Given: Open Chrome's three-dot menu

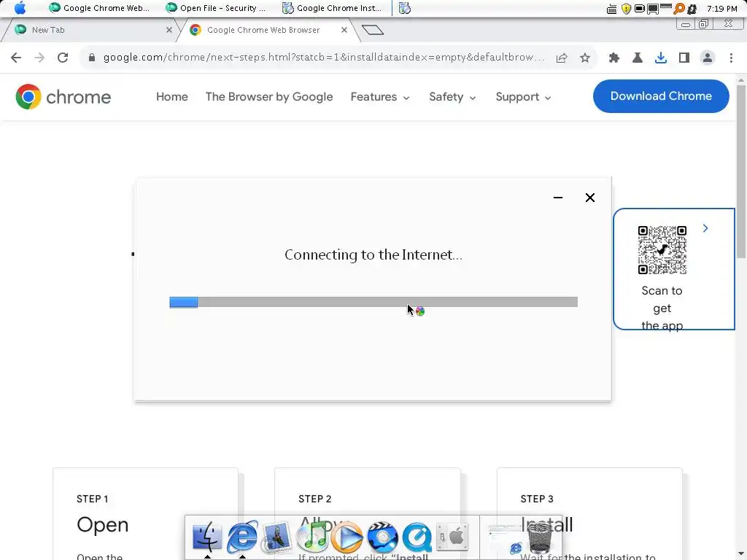Looking at the screenshot, I should coord(731,58).
